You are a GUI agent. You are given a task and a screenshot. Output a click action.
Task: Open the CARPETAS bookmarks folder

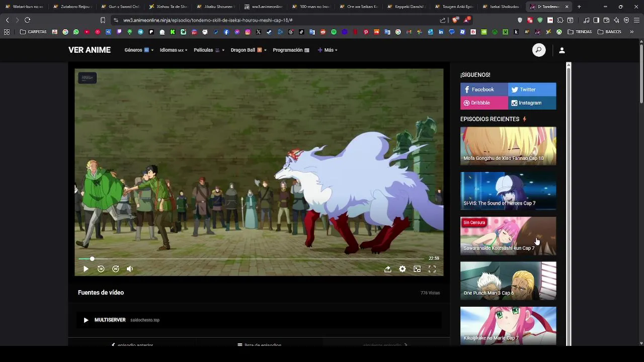click(33, 32)
